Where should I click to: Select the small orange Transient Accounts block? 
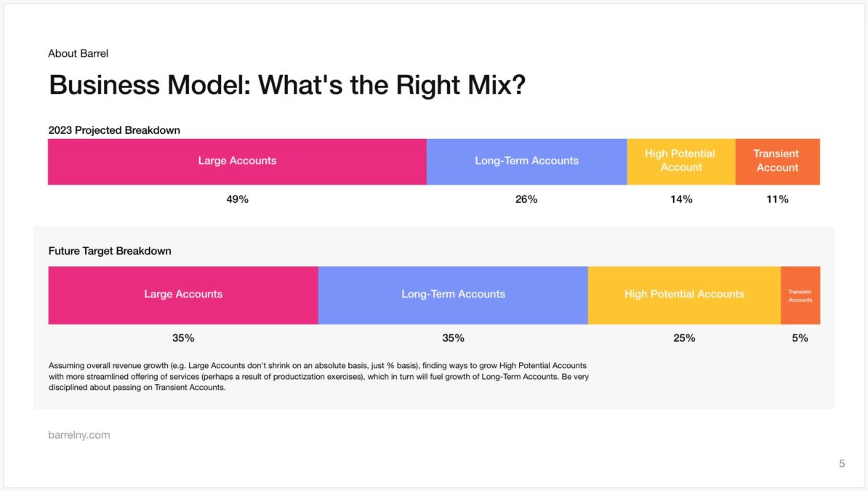(x=800, y=295)
